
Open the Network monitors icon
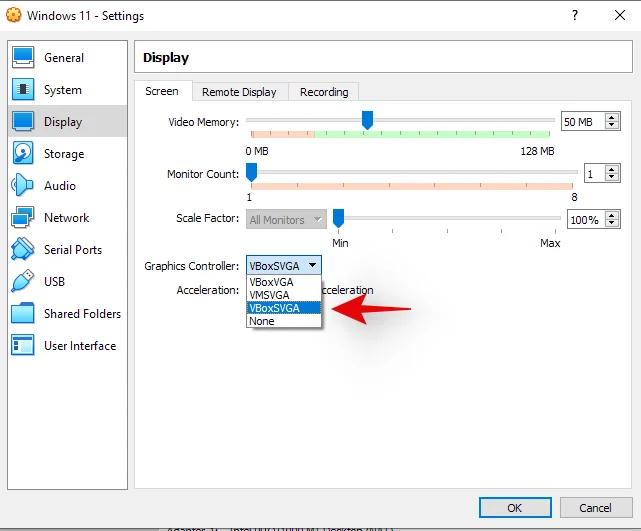point(23,217)
